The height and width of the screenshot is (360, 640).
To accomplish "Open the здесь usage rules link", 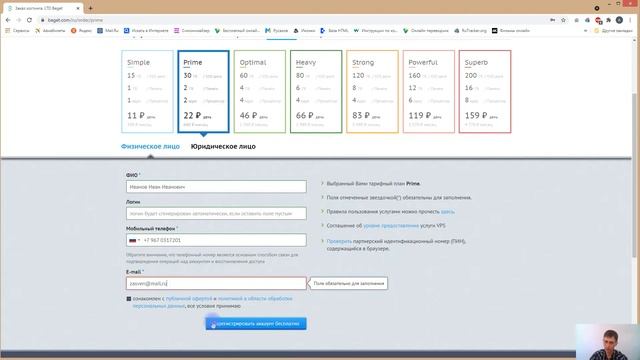I will (x=447, y=211).
